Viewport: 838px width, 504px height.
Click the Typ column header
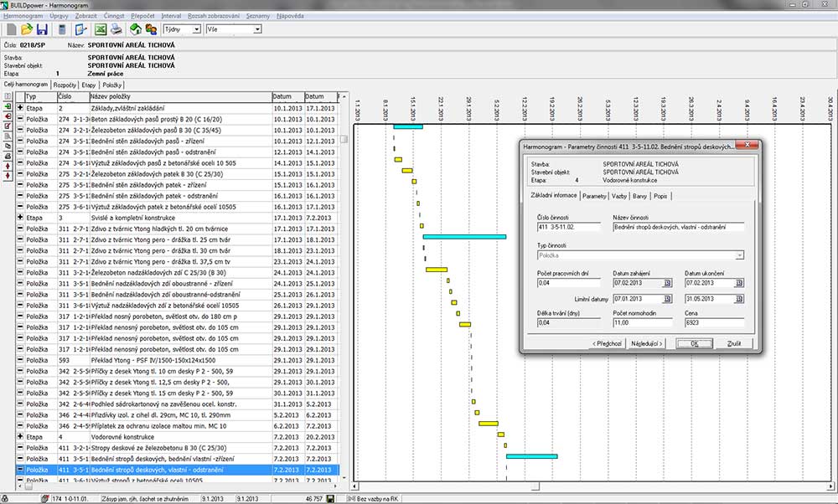[x=41, y=96]
